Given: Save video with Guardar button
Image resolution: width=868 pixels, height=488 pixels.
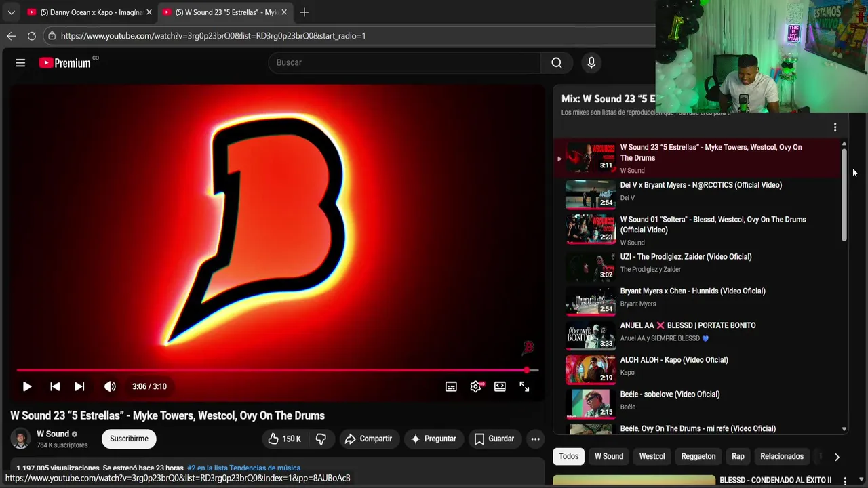Looking at the screenshot, I should [494, 439].
